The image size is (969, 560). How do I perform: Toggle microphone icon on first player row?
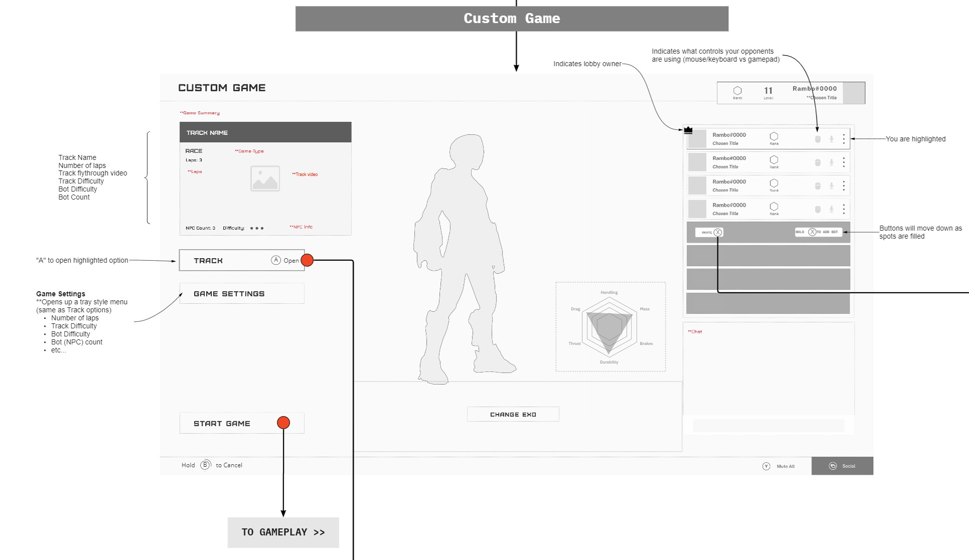pyautogui.click(x=831, y=139)
